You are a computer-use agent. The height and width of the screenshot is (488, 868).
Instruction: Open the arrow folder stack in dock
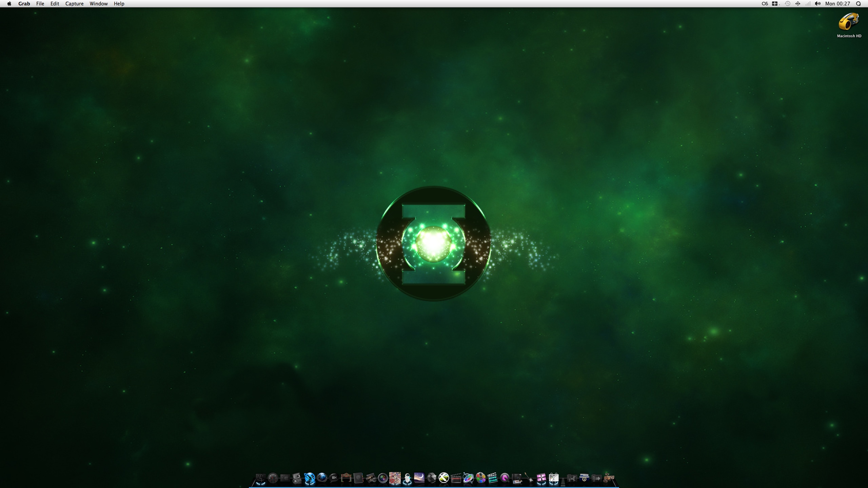click(x=596, y=478)
